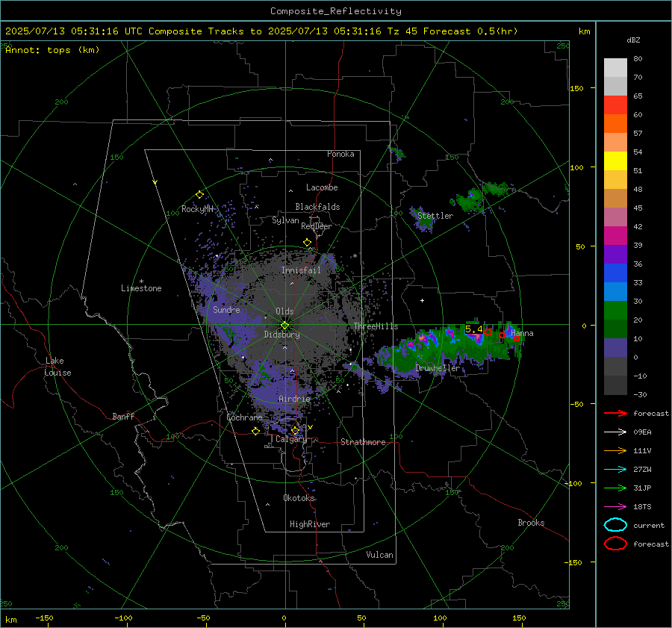The image size is (672, 628).
Task: Click the Ponoka city label
Action: [340, 154]
